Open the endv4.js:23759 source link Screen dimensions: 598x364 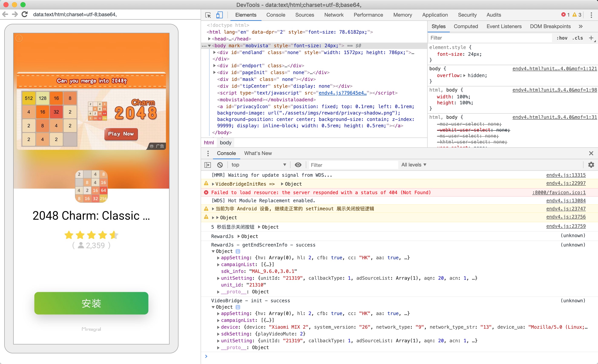[x=566, y=226]
